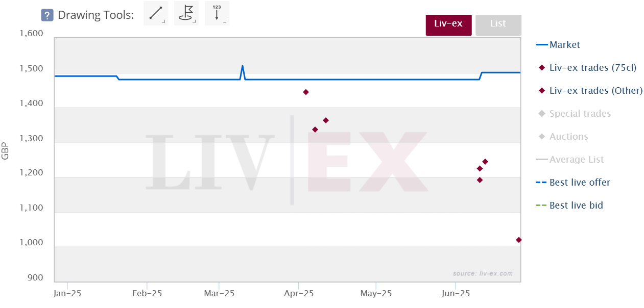The width and height of the screenshot is (644, 308).
Task: Click the source: liv-ex.com credit link
Action: coord(483,273)
